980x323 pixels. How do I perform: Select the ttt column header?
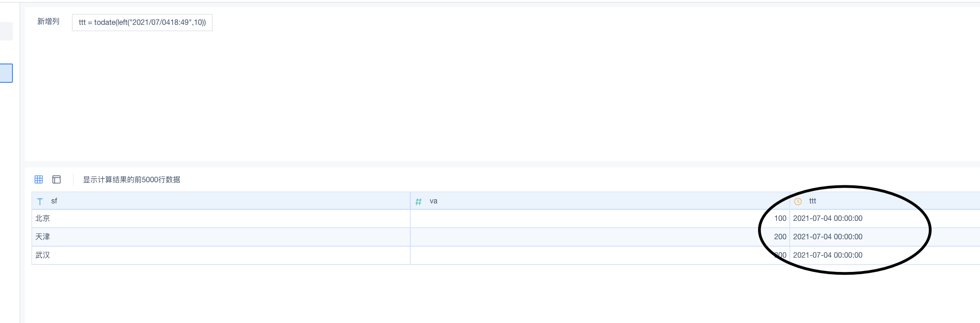885,201
